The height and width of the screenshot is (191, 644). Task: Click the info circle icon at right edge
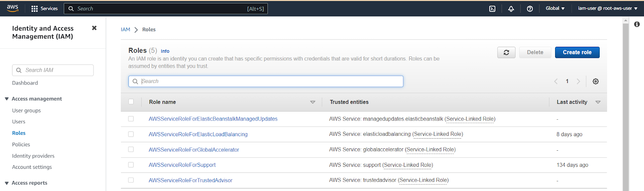(x=637, y=24)
